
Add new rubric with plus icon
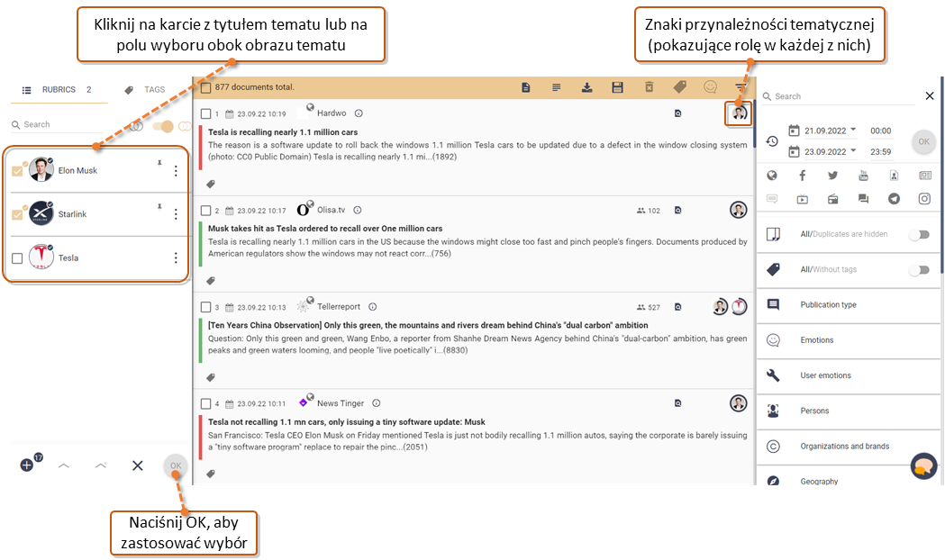pyautogui.click(x=26, y=465)
